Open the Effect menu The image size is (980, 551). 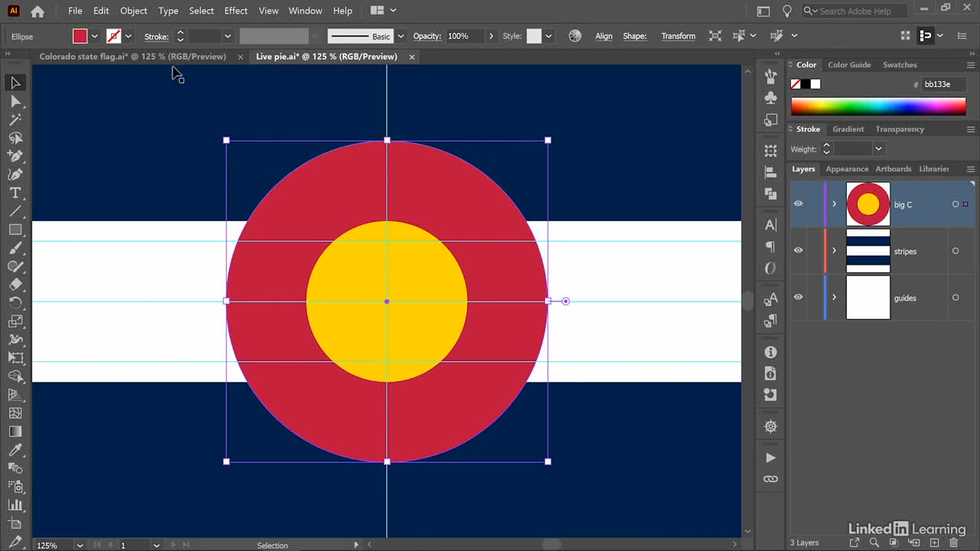236,11
